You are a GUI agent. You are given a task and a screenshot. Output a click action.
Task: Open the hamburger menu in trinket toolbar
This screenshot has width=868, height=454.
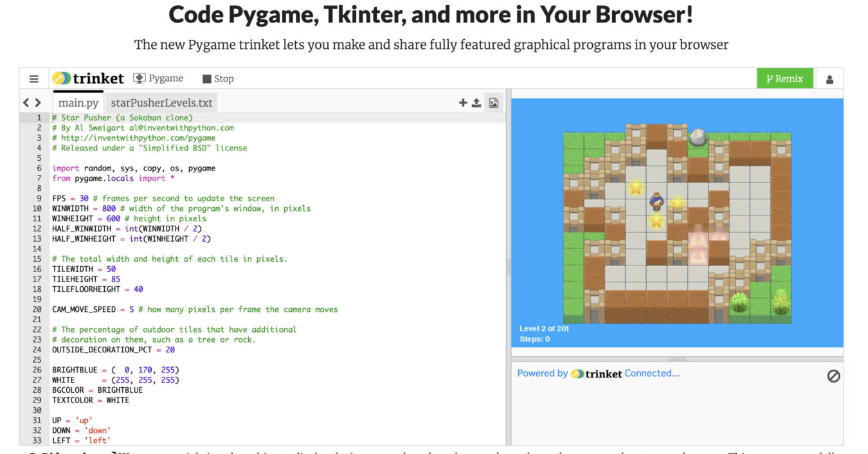(x=33, y=79)
